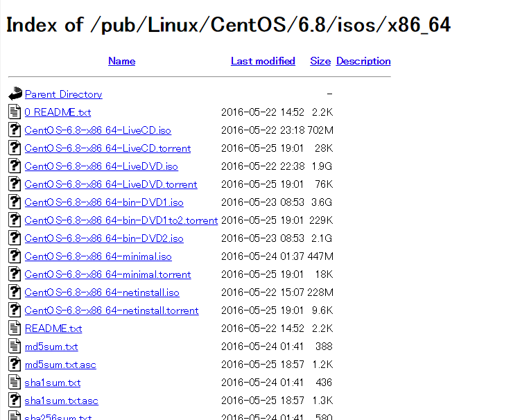Click the text file icon beside sha1sum.txt
The height and width of the screenshot is (420, 529).
(14, 382)
